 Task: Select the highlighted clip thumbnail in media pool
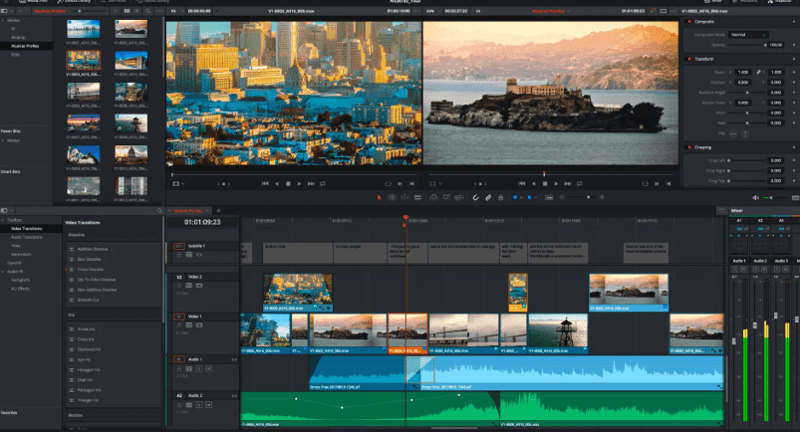click(84, 62)
